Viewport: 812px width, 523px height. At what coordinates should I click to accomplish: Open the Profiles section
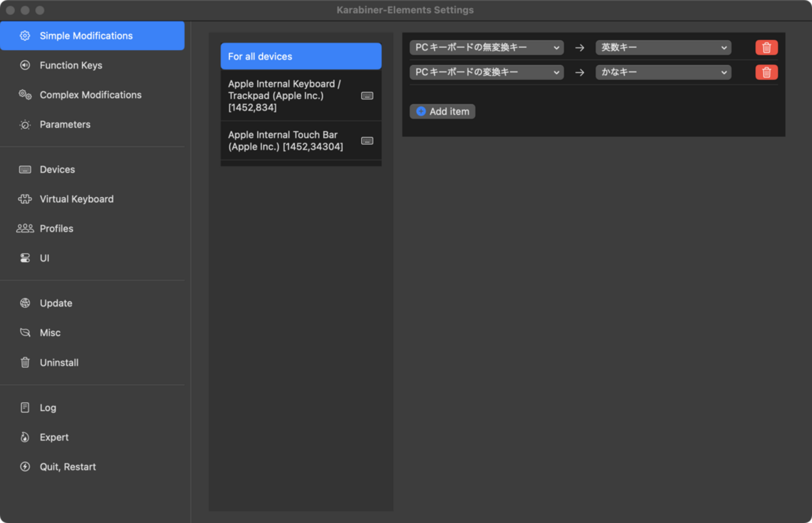(93, 228)
